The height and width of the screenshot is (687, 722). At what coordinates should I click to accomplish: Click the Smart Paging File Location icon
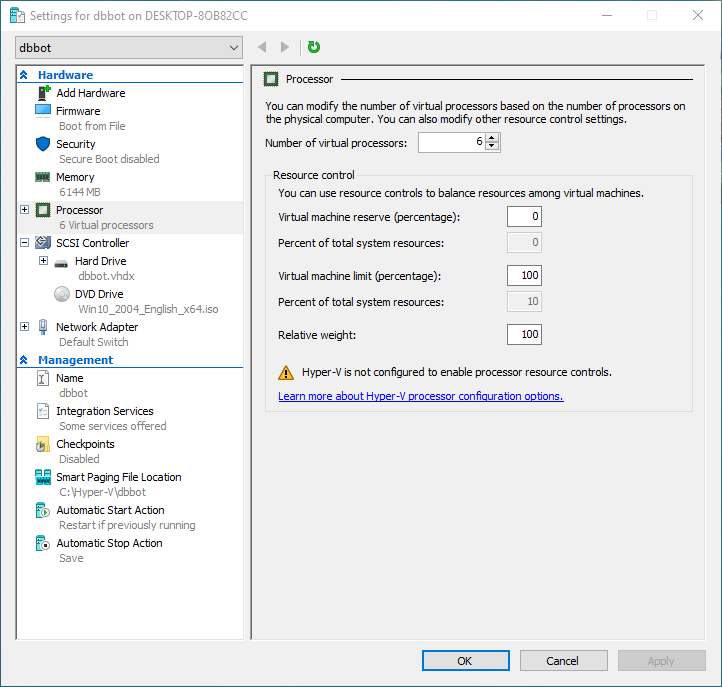43,477
